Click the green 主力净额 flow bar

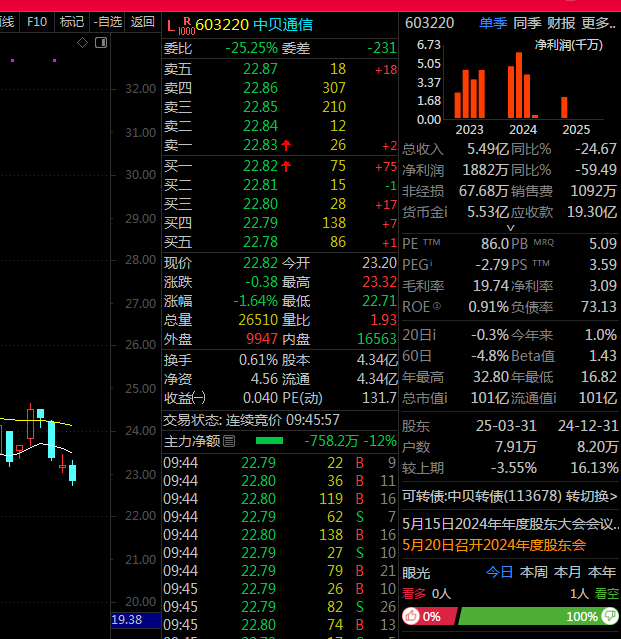click(269, 441)
